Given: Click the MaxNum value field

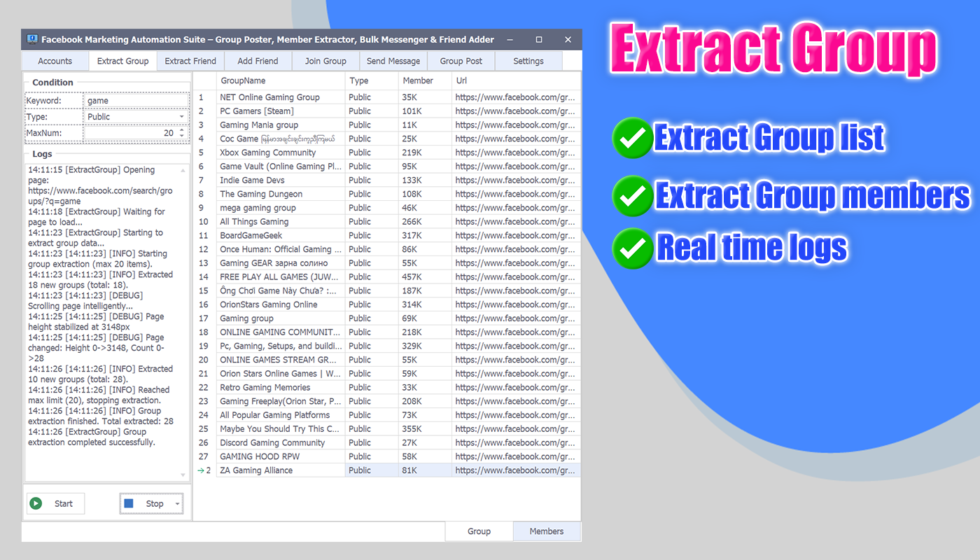Looking at the screenshot, I should coord(130,133).
